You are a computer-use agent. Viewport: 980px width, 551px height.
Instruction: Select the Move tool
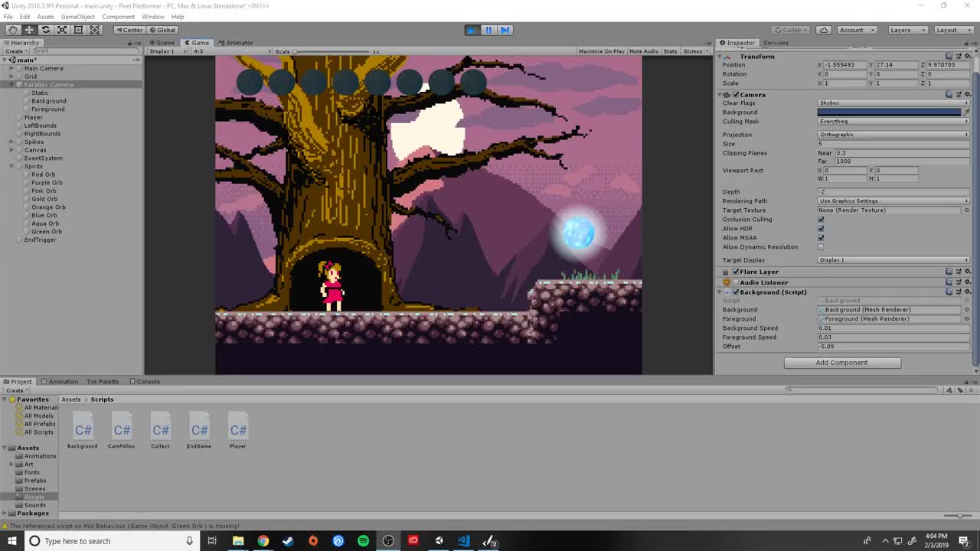[29, 30]
